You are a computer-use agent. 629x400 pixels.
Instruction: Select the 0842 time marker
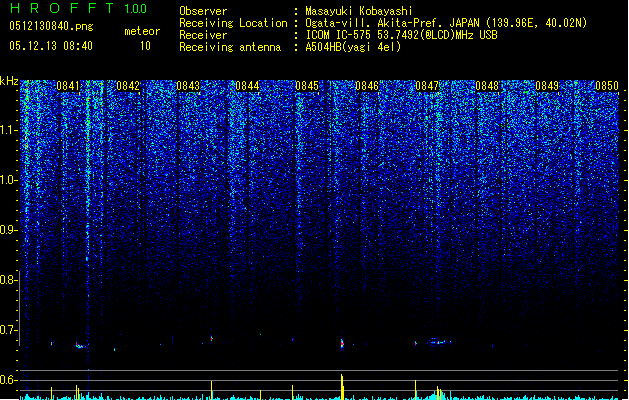click(x=128, y=86)
